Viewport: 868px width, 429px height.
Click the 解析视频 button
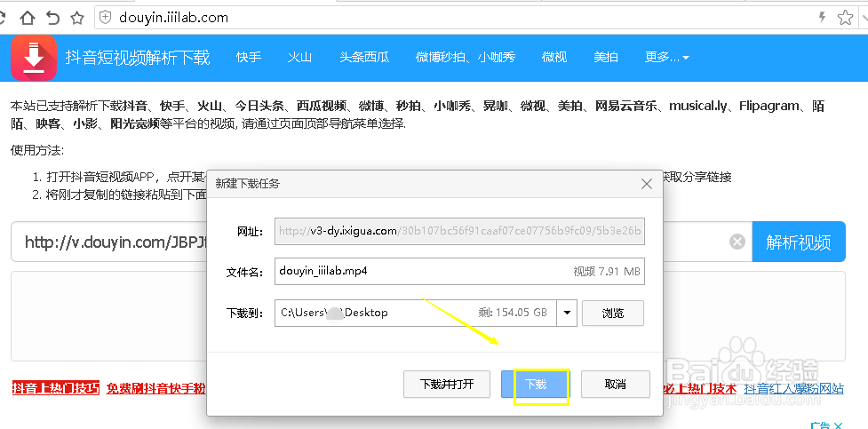[799, 242]
